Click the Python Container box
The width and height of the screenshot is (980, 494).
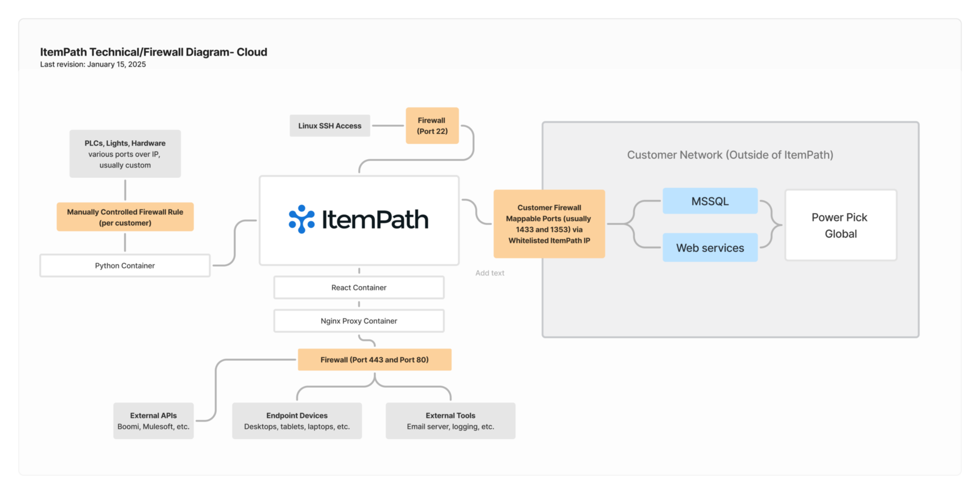tap(125, 266)
